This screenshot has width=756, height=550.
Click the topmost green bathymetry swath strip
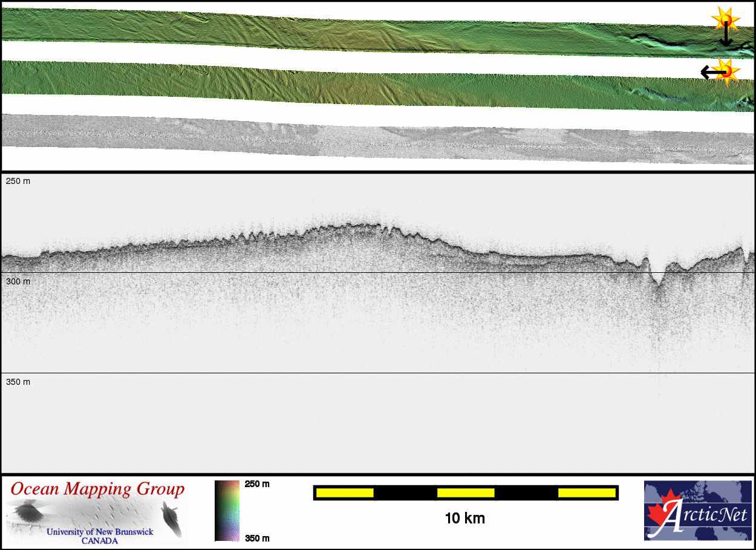tap(363, 30)
